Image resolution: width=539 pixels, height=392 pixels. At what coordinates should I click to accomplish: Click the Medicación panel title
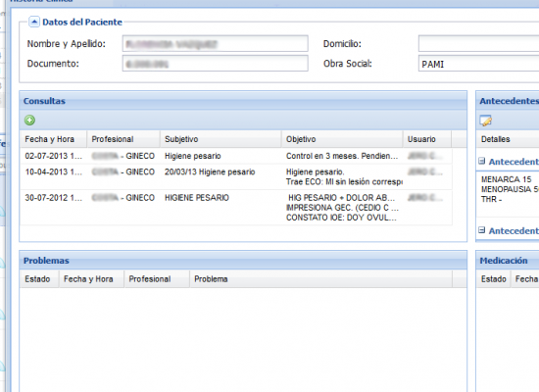(504, 261)
